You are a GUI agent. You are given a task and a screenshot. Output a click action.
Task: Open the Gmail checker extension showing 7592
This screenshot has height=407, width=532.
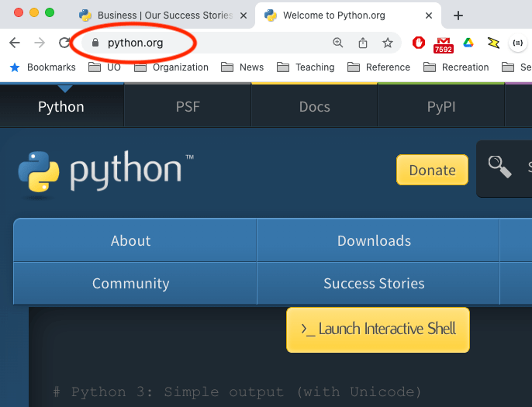(444, 45)
